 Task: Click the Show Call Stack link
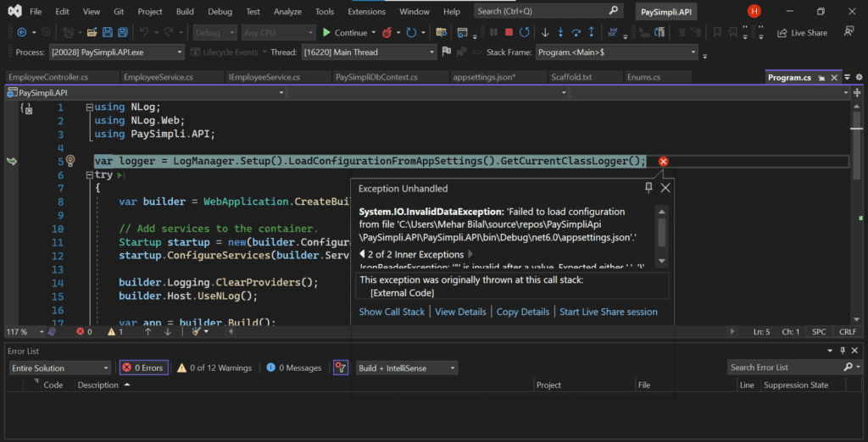coord(392,312)
